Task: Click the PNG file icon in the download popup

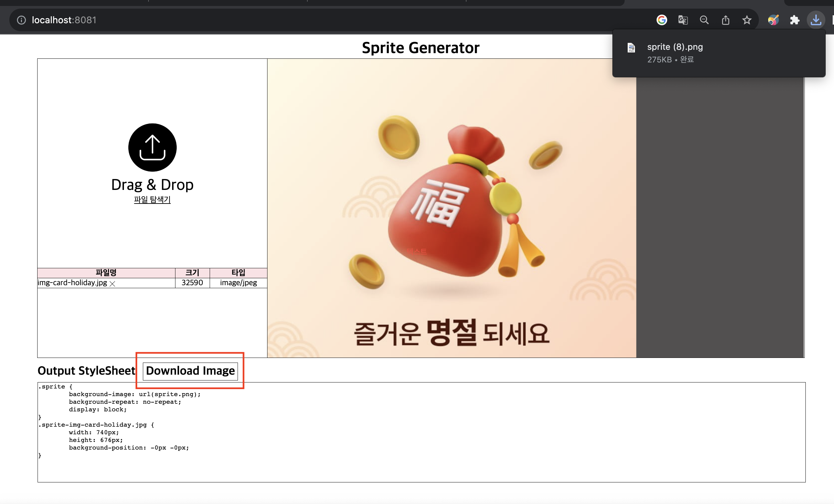Action: pyautogui.click(x=631, y=48)
